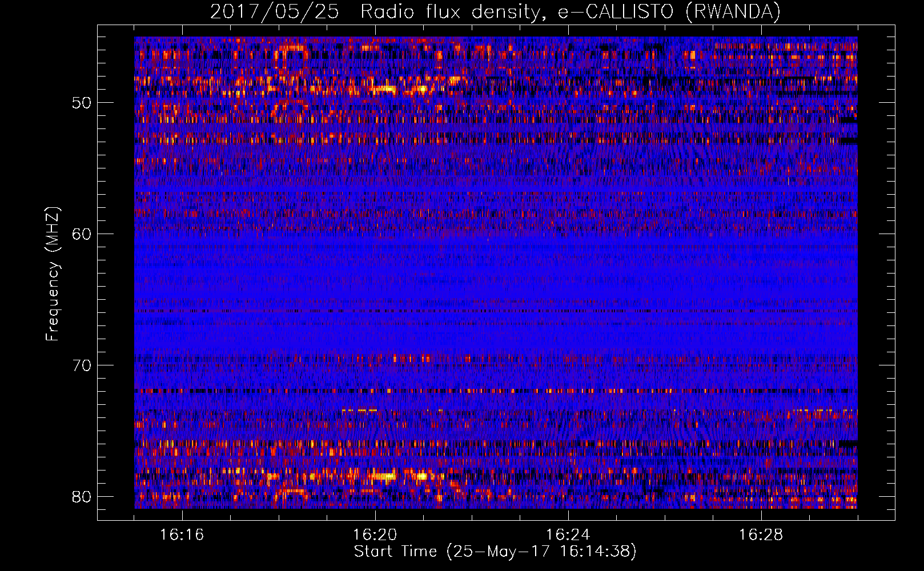Image resolution: width=924 pixels, height=571 pixels.
Task: Click the 16:16 time tick label
Action: [x=182, y=535]
